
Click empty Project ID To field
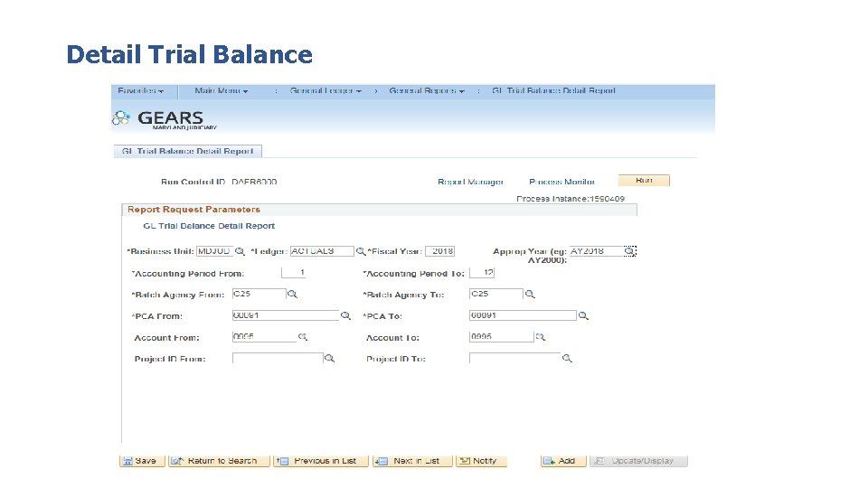click(514, 358)
